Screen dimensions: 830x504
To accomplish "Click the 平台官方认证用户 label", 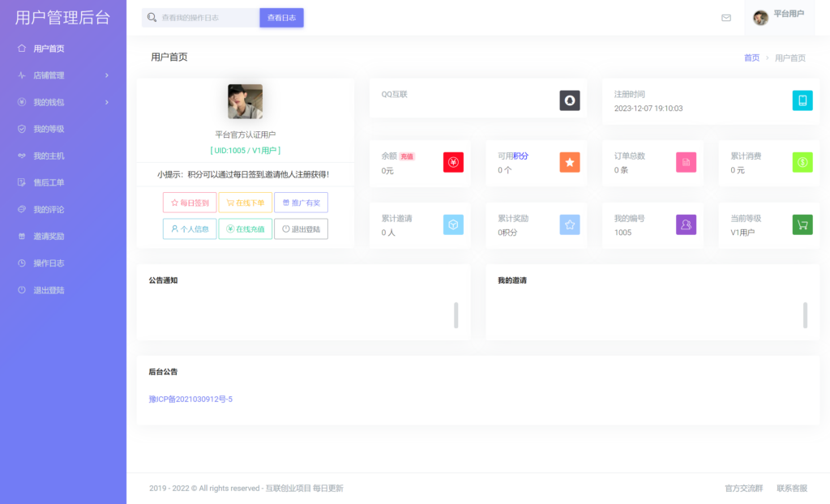I will click(x=245, y=135).
